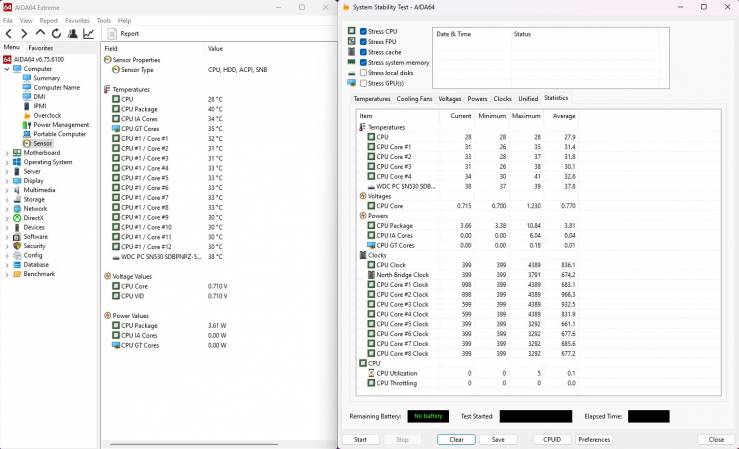Click the Start button in Stability Test
Image resolution: width=739 pixels, height=449 pixels.
click(361, 440)
